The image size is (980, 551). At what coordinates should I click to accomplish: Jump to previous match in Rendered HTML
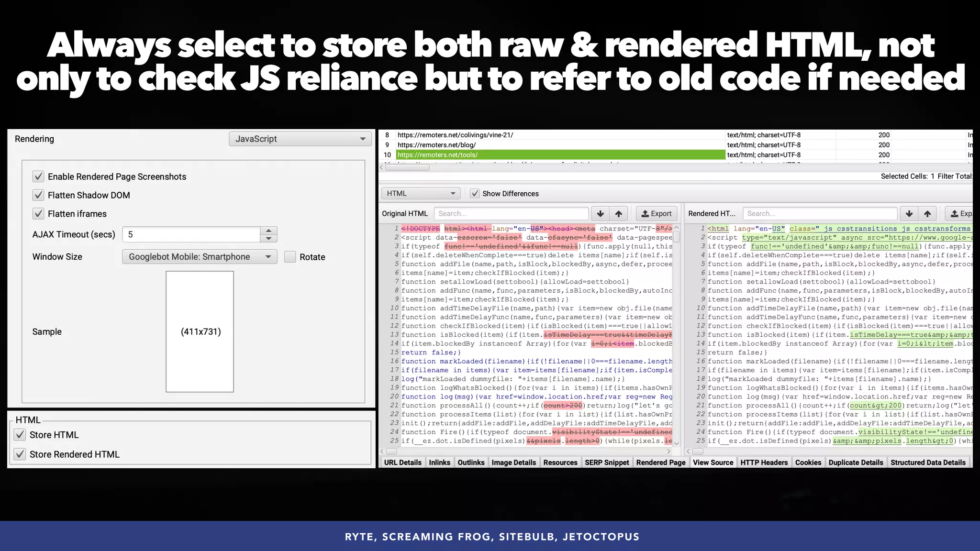pos(927,214)
